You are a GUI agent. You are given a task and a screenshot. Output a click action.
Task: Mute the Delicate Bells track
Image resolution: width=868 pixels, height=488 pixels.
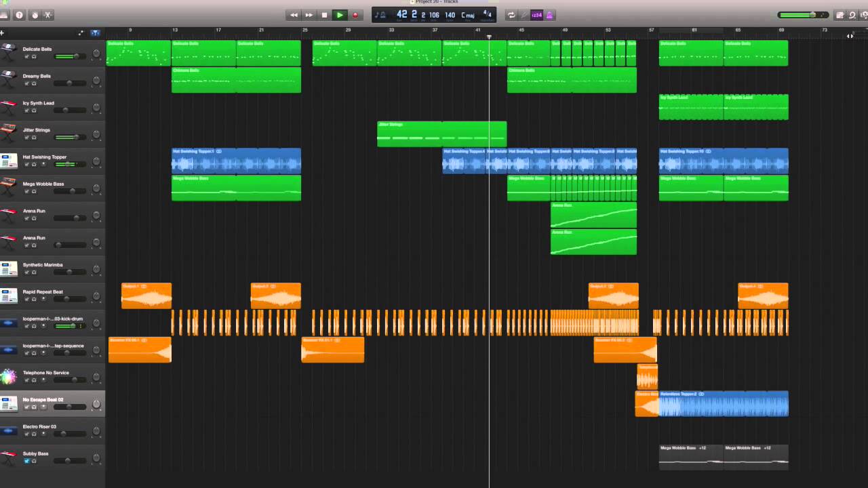click(26, 56)
